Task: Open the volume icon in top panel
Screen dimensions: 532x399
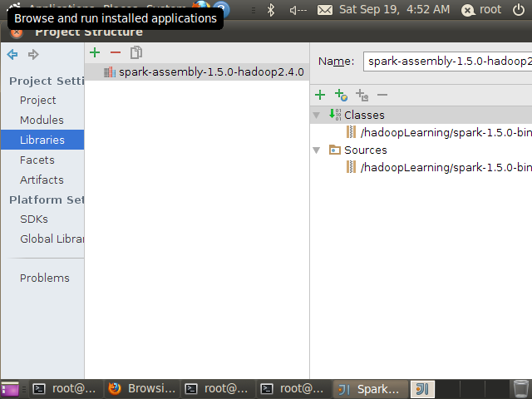Action: pyautogui.click(x=298, y=10)
